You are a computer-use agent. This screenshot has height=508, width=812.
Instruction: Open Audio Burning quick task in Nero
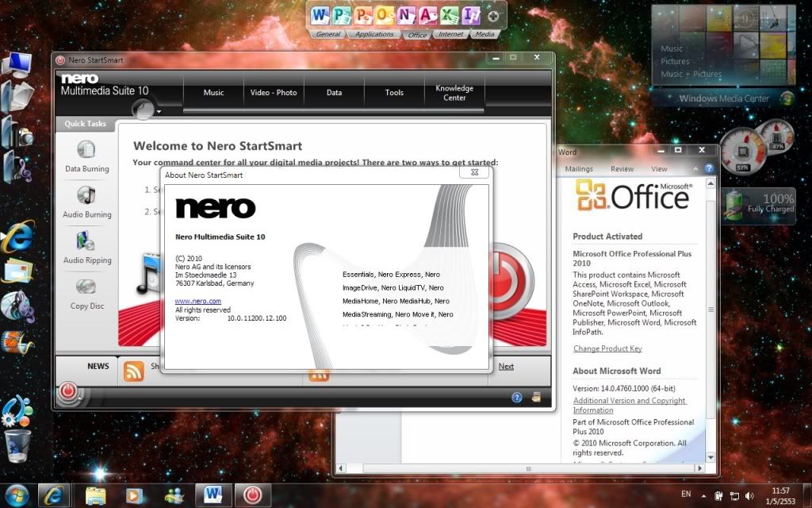tap(86, 202)
